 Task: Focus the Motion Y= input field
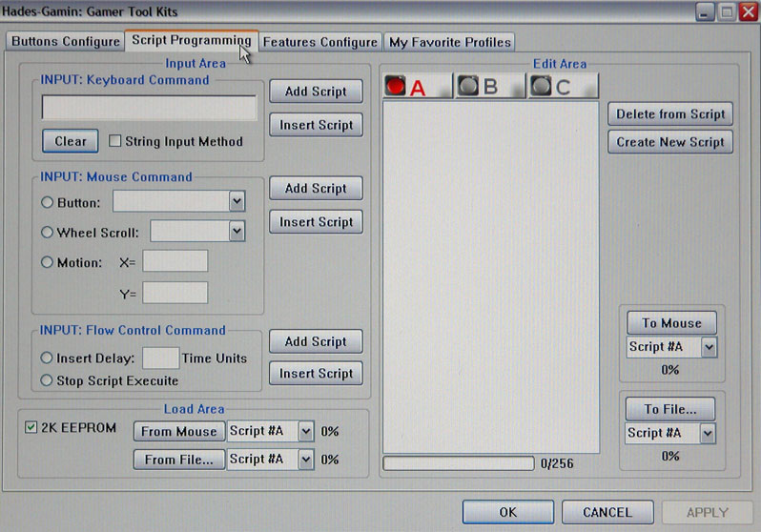(175, 293)
